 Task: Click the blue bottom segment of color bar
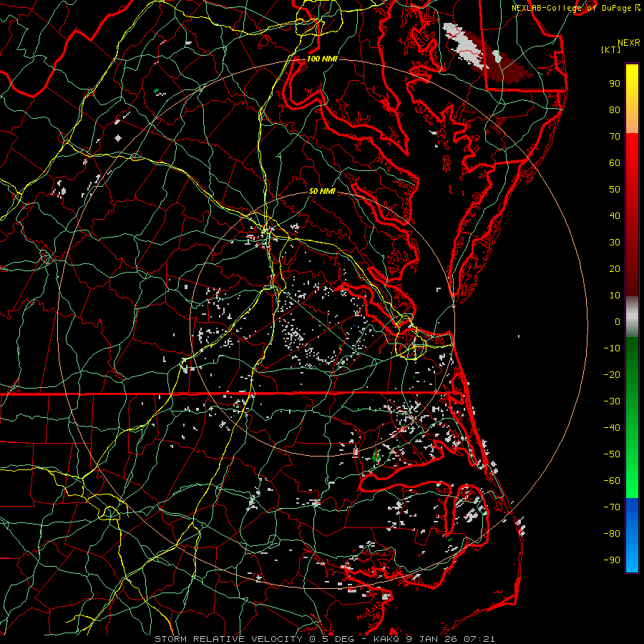tap(632, 535)
